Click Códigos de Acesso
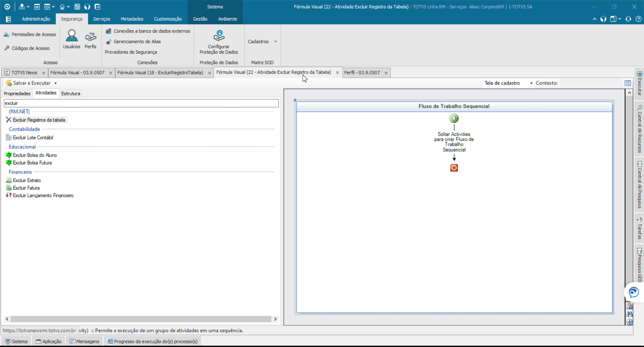Image resolution: width=644 pixels, height=347 pixels. tap(27, 48)
